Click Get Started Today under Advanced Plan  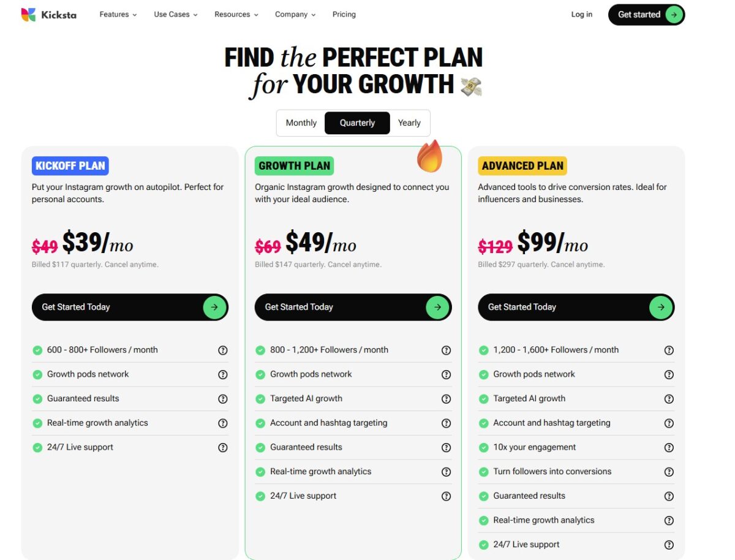[x=576, y=307]
